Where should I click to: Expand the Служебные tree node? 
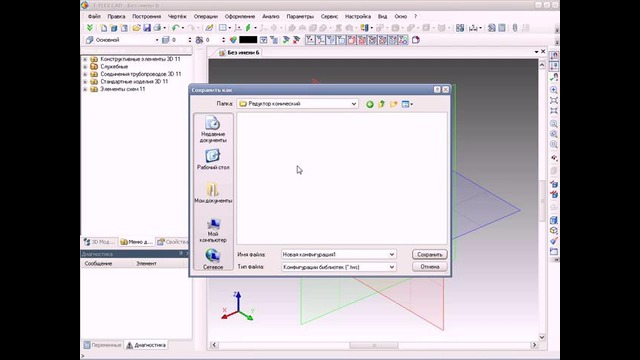85,67
